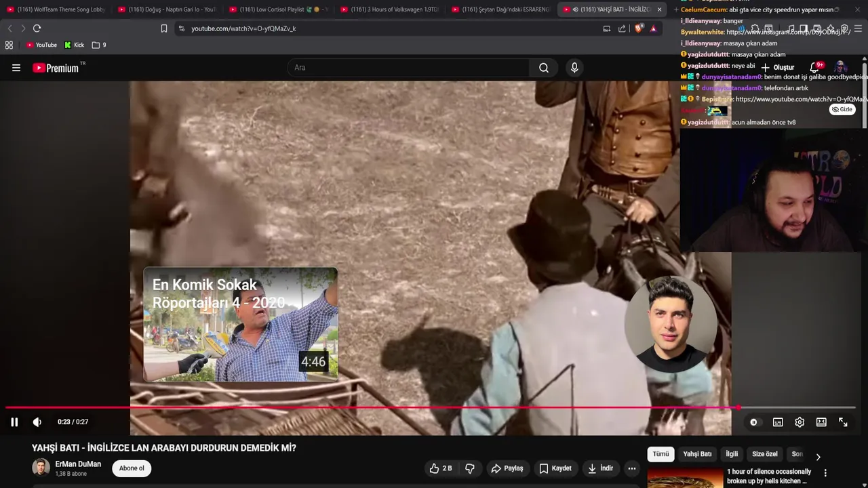Click the progress bar scrubber handle
The width and height of the screenshot is (868, 488).
738,408
